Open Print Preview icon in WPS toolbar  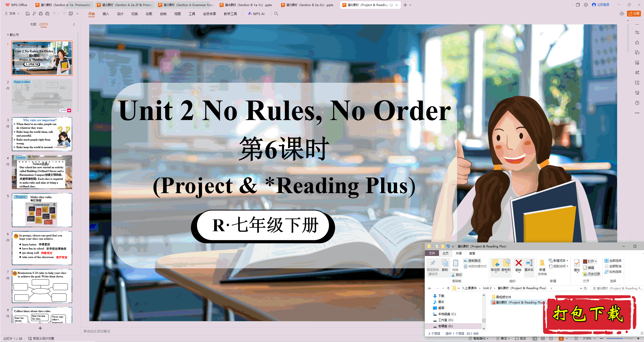pyautogui.click(x=47, y=14)
